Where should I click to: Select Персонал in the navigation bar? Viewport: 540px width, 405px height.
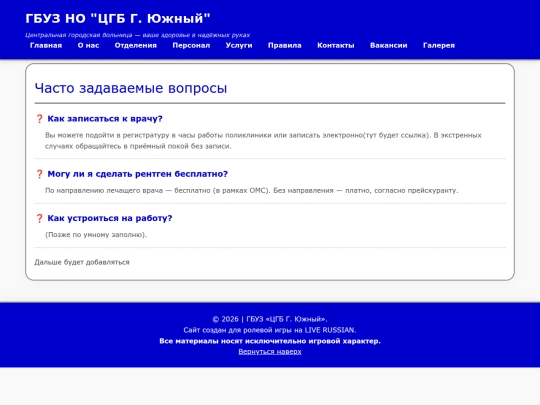pyautogui.click(x=191, y=45)
